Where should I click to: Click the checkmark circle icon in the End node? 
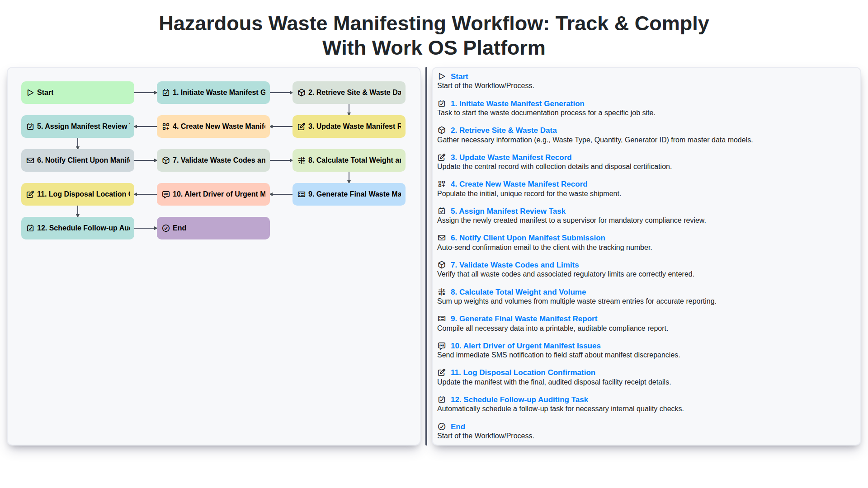pos(166,228)
